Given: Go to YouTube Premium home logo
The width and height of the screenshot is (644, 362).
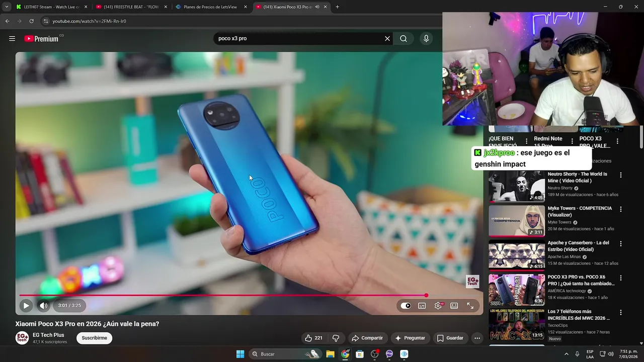Looking at the screenshot, I should coord(41,39).
